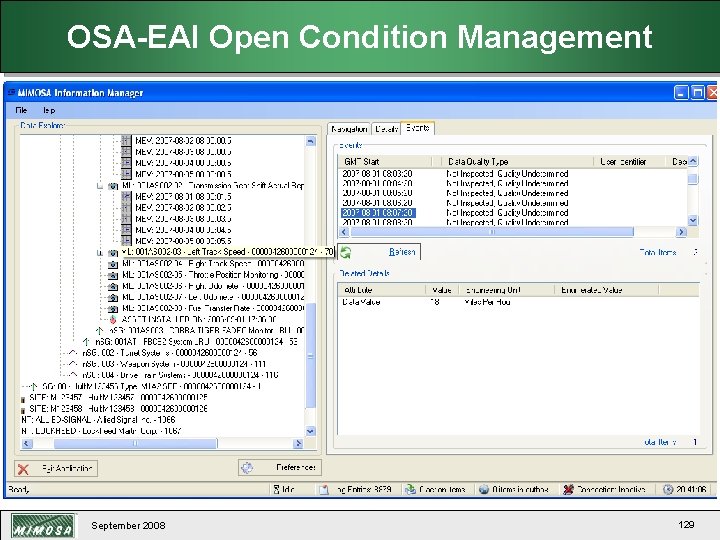The height and width of the screenshot is (540, 720).
Task: Click the Throttle Position Monitoring ML icon
Action: click(113, 275)
